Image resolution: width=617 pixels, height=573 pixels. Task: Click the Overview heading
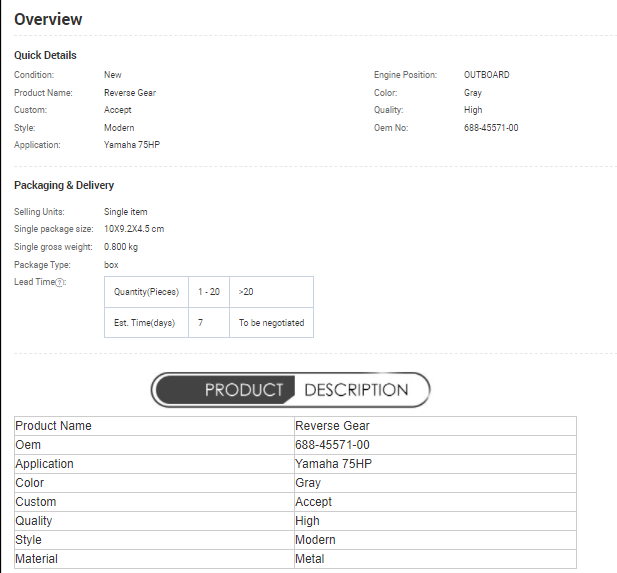pyautogui.click(x=48, y=19)
